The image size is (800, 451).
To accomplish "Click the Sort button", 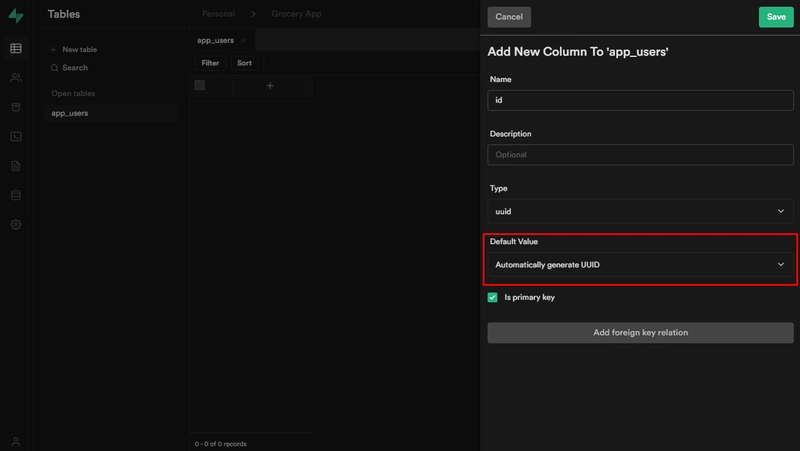I will point(244,63).
